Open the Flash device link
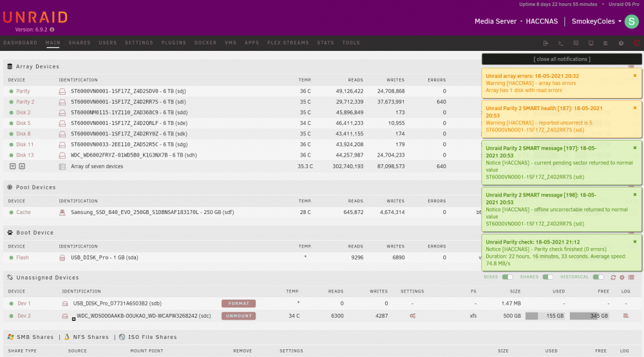644x357 pixels. click(23, 258)
